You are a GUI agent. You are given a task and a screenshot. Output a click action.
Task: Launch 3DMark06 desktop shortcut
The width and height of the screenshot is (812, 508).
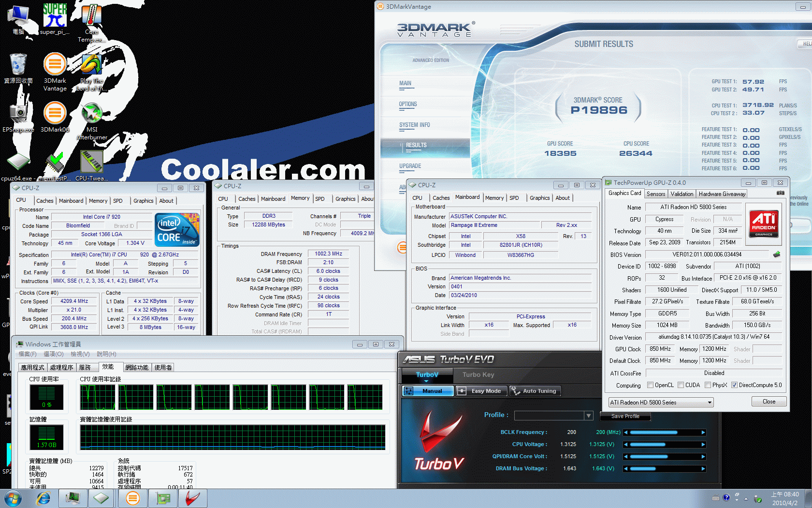tap(55, 117)
